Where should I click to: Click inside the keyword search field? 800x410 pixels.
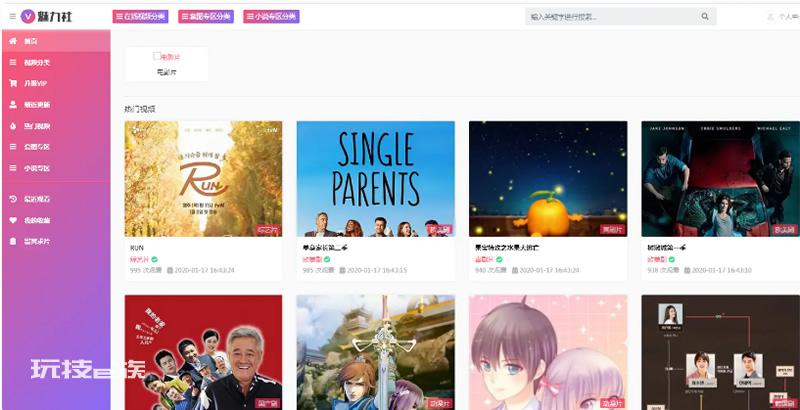612,16
